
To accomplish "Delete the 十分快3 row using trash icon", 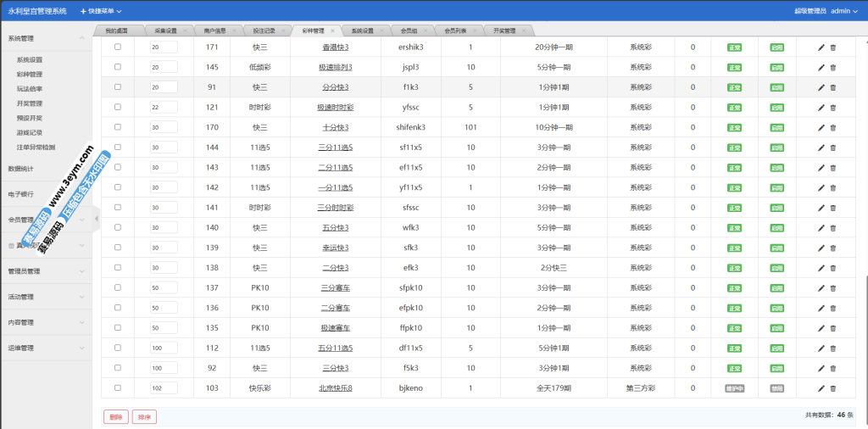I will [832, 128].
